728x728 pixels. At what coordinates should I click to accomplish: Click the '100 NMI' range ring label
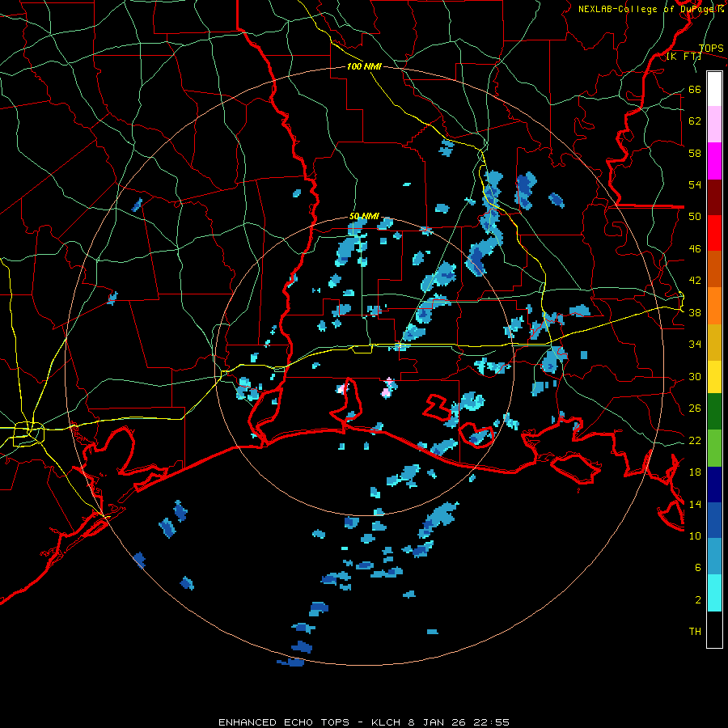[x=365, y=66]
